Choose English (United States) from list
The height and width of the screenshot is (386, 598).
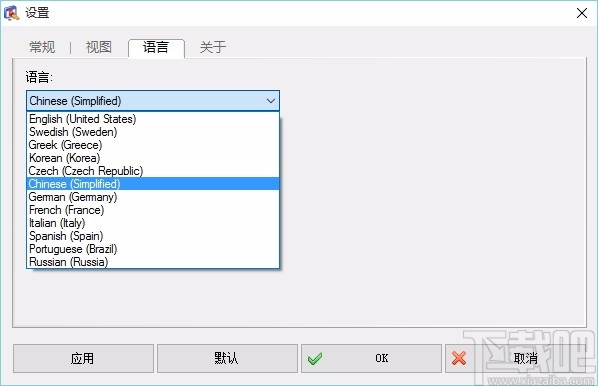(x=153, y=119)
